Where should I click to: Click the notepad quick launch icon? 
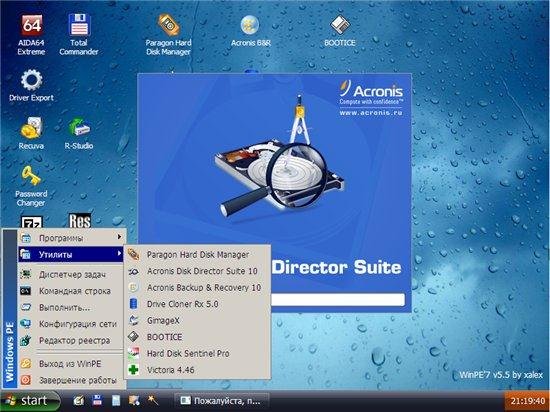(x=116, y=400)
